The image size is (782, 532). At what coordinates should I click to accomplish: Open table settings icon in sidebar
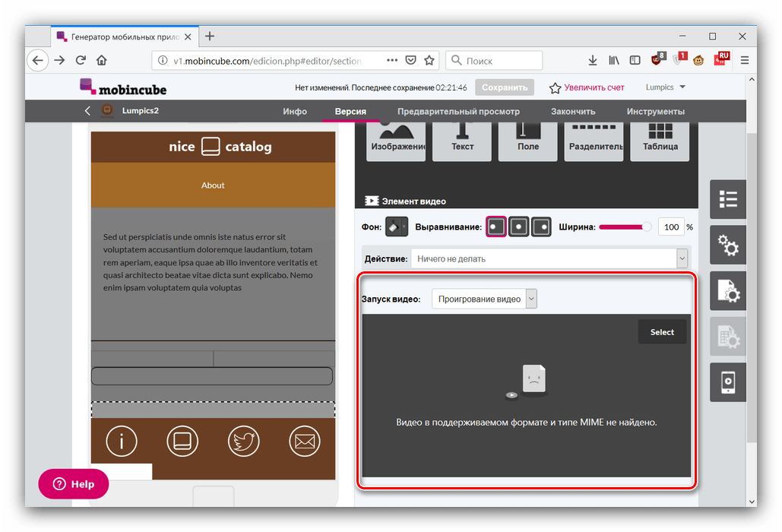(728, 337)
